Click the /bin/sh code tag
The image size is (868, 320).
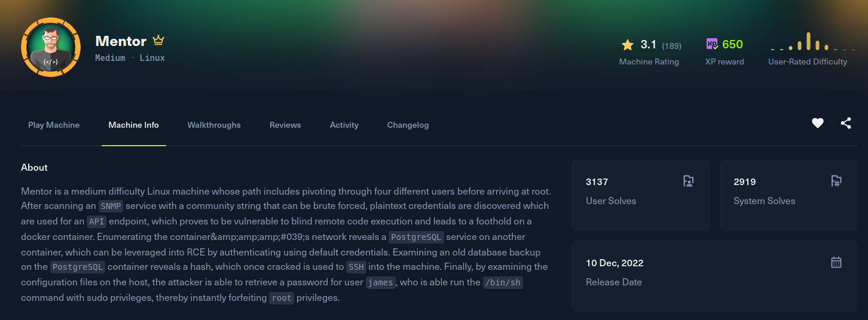point(503,282)
